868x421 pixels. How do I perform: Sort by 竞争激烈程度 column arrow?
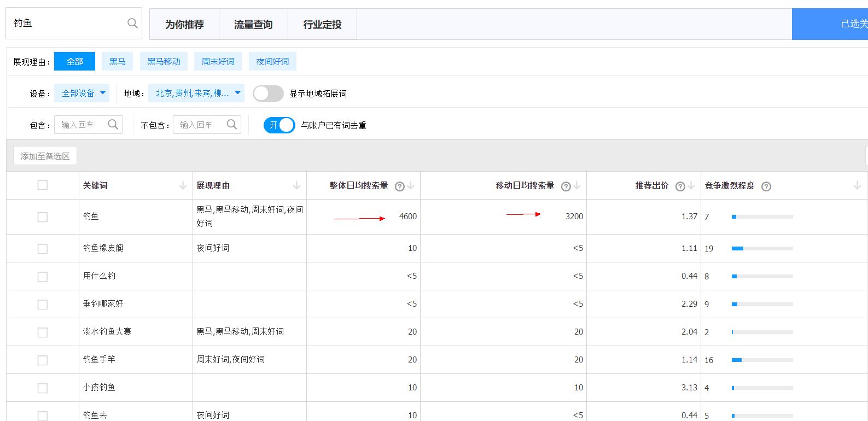point(857,186)
